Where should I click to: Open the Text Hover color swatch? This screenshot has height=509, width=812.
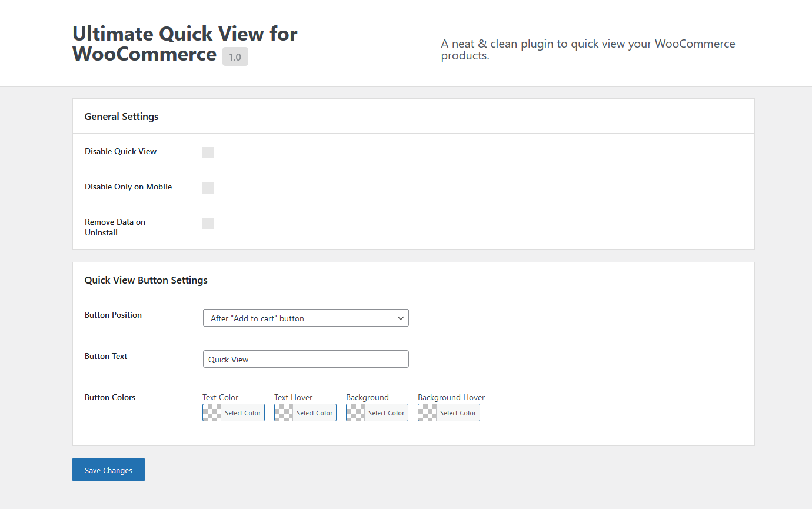[x=284, y=412]
